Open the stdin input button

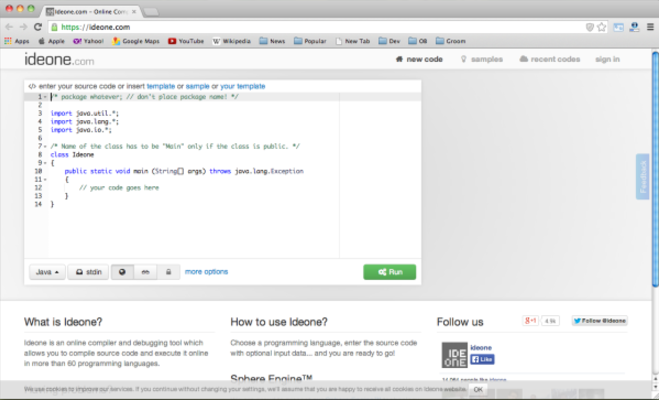coord(88,272)
